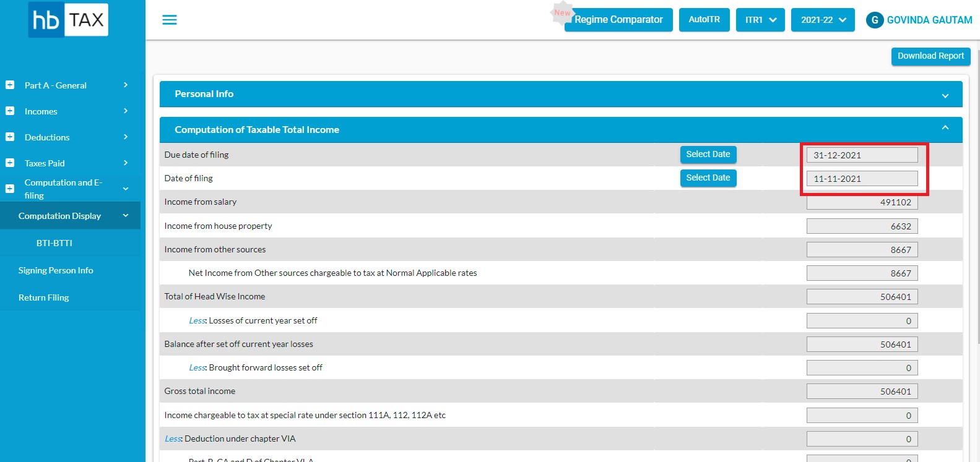Viewport: 980px width, 462px height.
Task: Click GOVINDA GAUTAM user name
Action: click(930, 20)
